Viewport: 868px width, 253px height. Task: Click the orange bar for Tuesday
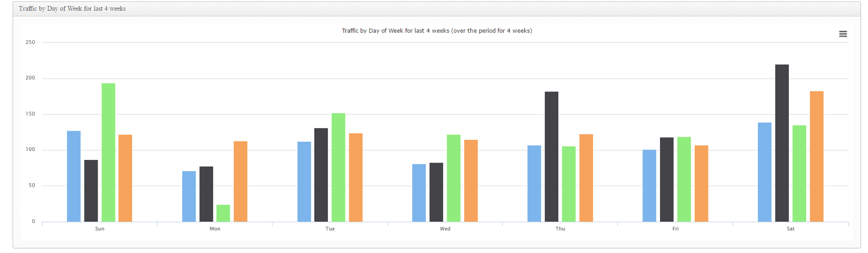pyautogui.click(x=355, y=178)
